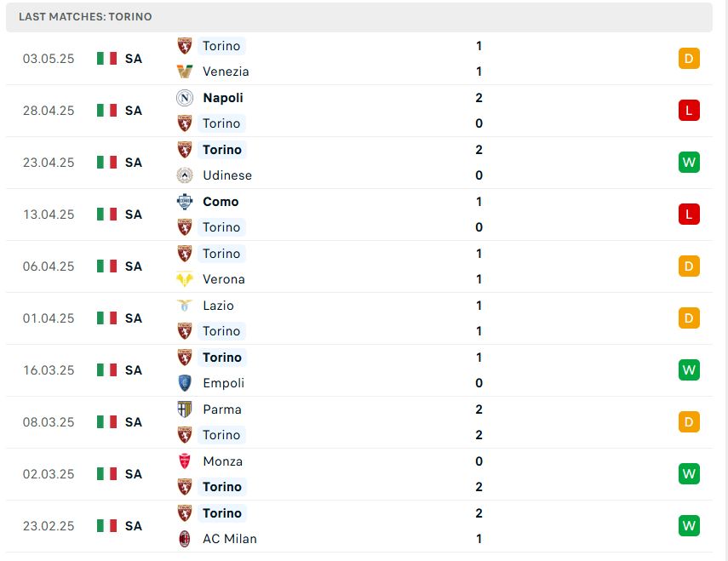This screenshot has height=561, width=728.
Task: Click the Como club badge
Action: 184,202
